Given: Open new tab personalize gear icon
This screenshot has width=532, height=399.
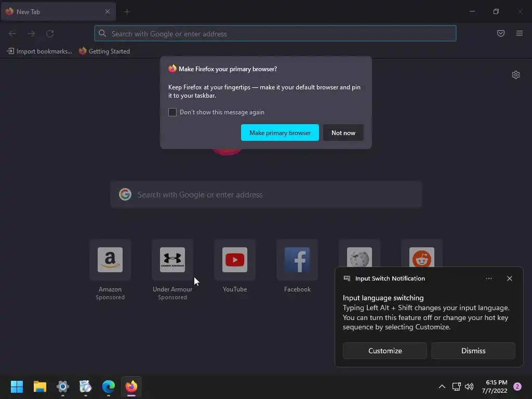Looking at the screenshot, I should [x=515, y=75].
